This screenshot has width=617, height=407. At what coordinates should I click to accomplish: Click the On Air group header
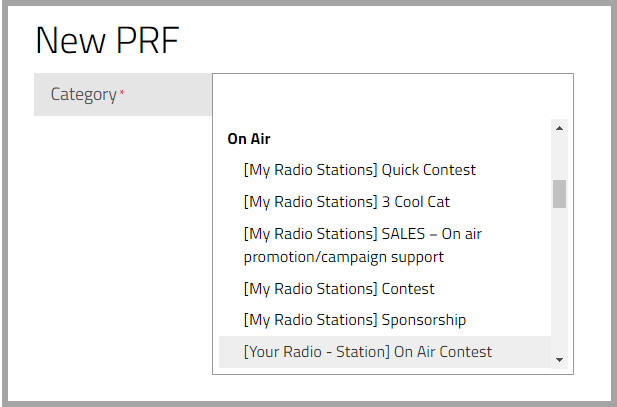tap(249, 139)
